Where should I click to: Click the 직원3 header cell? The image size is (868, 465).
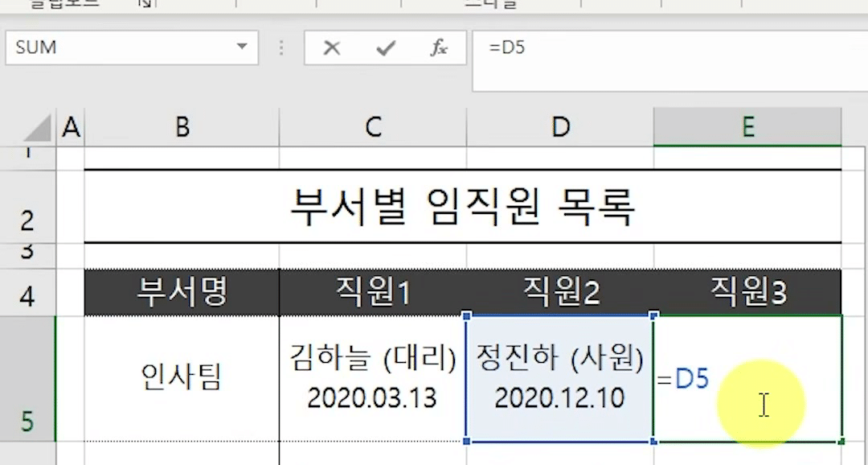click(x=748, y=293)
